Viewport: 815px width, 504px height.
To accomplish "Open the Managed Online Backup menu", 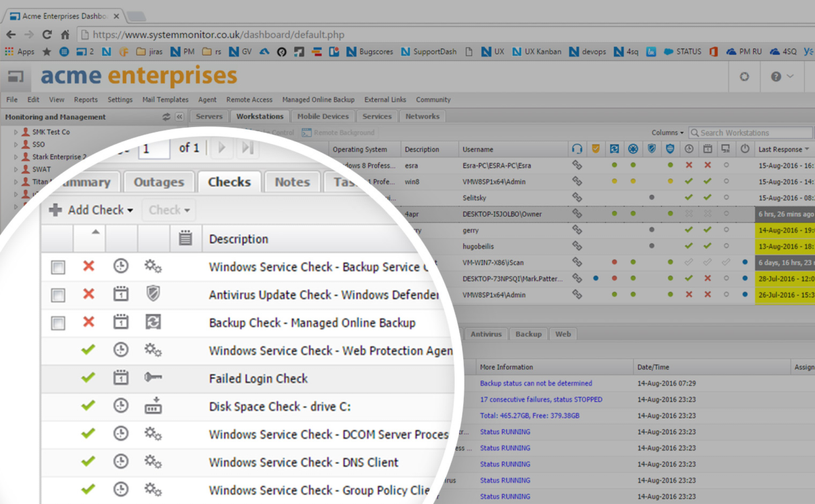I will click(319, 99).
